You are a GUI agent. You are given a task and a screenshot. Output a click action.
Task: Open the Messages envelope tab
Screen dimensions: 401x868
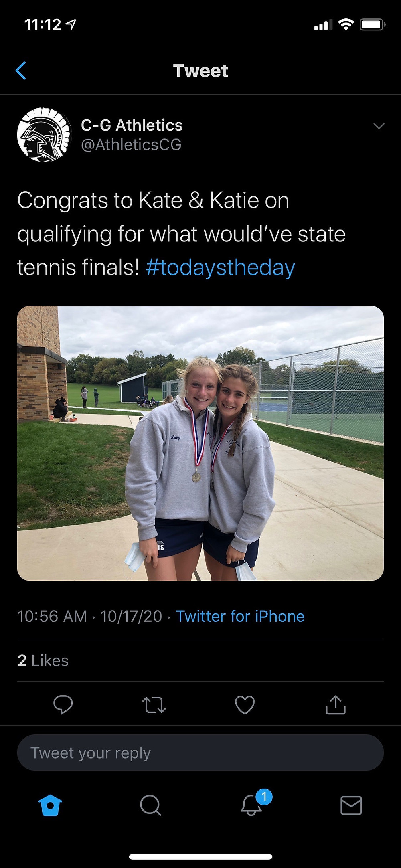[351, 805]
